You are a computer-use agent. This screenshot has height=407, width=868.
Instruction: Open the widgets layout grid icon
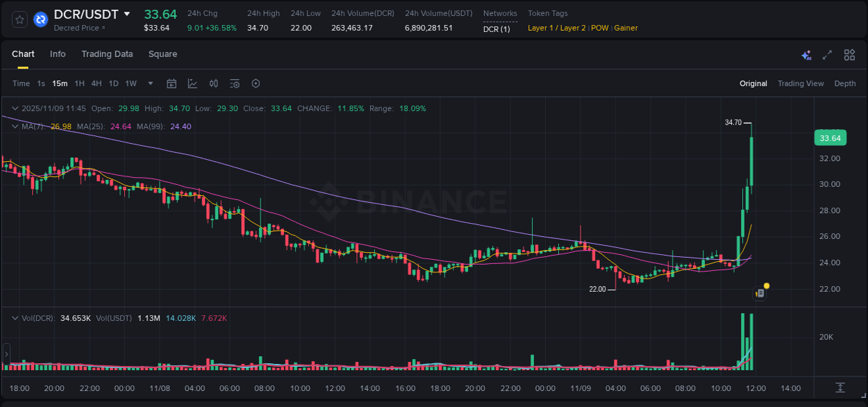[849, 54]
